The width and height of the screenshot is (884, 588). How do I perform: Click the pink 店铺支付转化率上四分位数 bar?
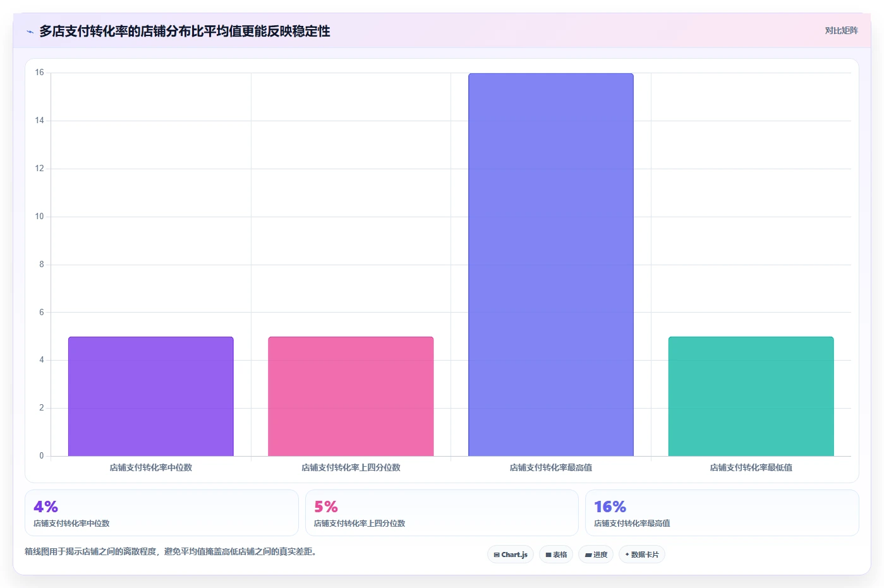[351, 396]
